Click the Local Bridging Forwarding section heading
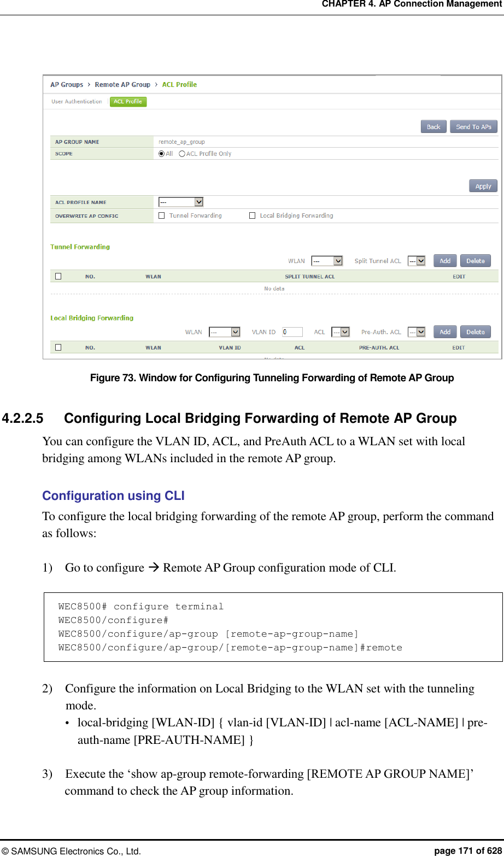 point(92,318)
